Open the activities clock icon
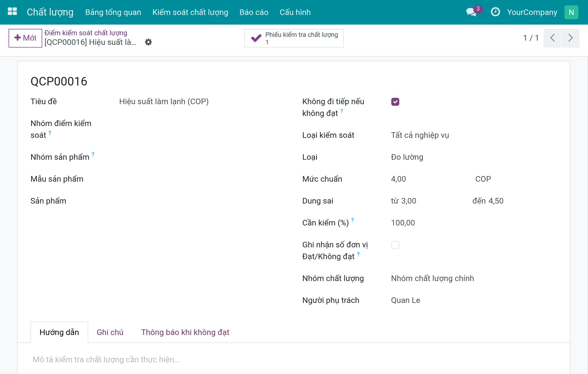The height and width of the screenshot is (374, 588). 495,12
